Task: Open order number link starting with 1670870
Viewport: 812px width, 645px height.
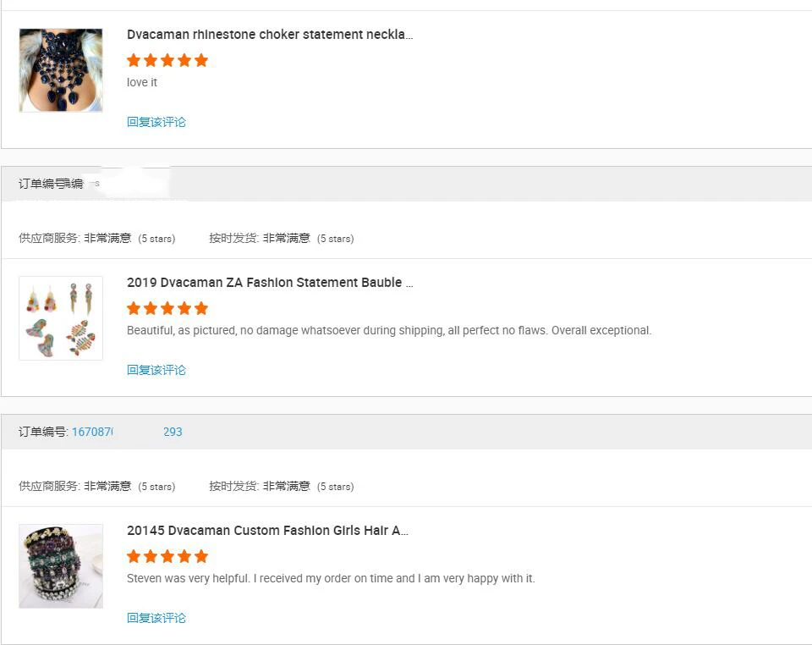Action: [x=127, y=432]
